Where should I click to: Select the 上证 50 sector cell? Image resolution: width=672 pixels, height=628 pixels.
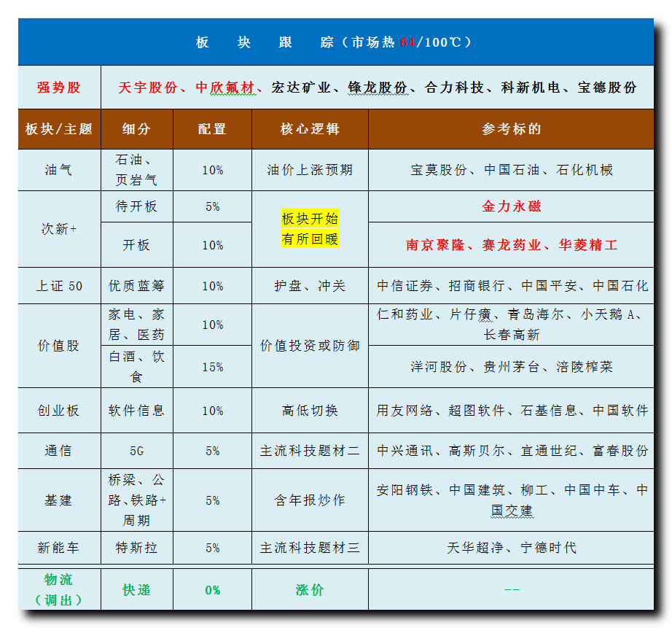59,286
